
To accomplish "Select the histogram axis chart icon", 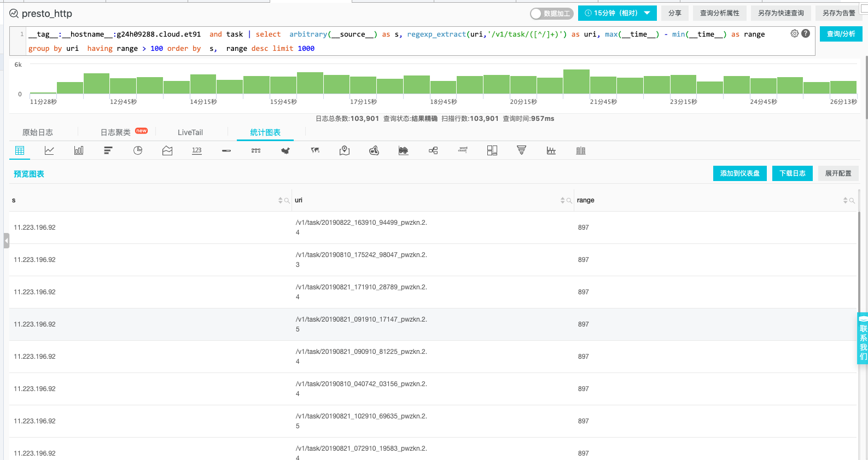I will tap(551, 150).
